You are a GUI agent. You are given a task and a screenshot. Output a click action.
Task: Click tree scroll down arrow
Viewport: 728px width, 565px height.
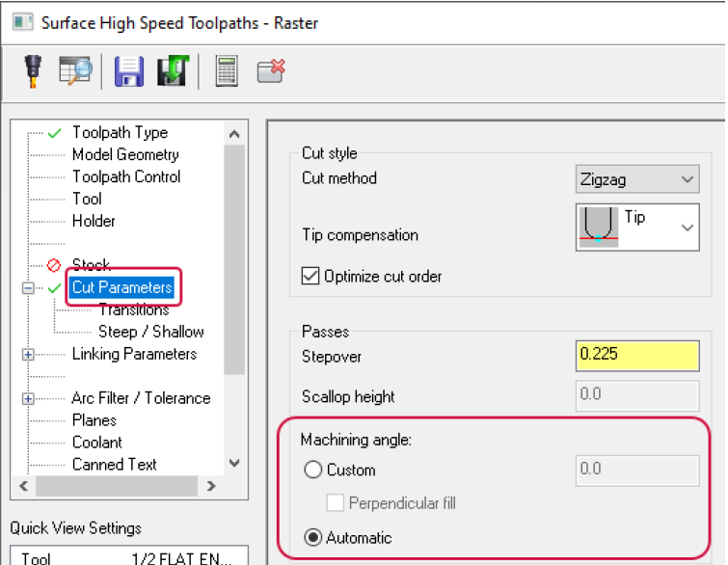pyautogui.click(x=234, y=463)
